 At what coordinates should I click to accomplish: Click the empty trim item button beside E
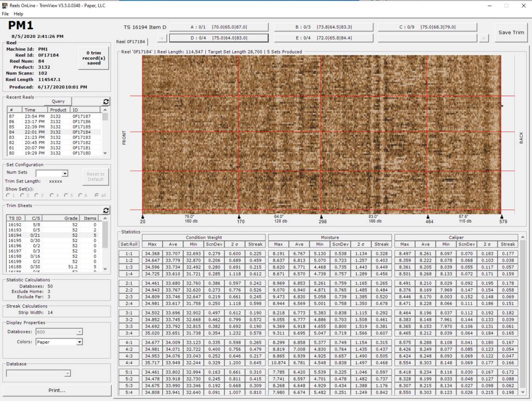pos(428,38)
